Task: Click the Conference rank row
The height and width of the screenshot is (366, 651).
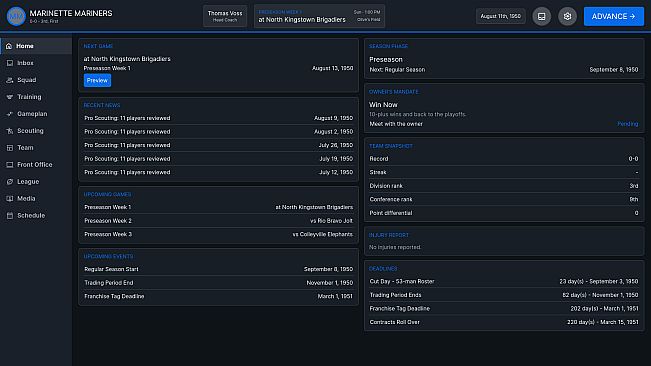Action: (x=504, y=200)
